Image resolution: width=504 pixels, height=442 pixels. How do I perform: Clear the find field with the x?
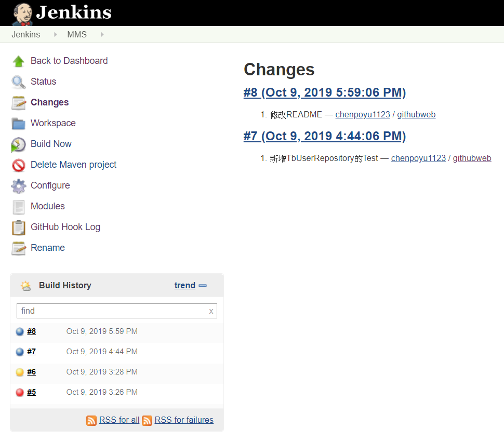pos(211,311)
